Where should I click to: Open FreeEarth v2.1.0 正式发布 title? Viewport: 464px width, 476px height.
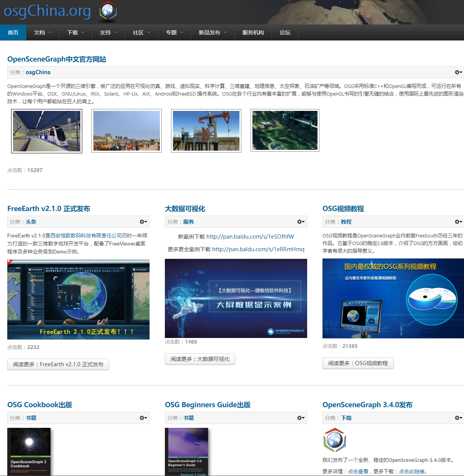click(x=49, y=209)
